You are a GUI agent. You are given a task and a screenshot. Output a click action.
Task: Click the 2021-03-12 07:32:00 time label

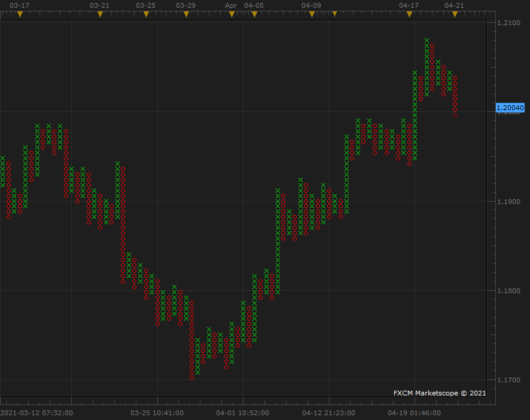[36, 413]
